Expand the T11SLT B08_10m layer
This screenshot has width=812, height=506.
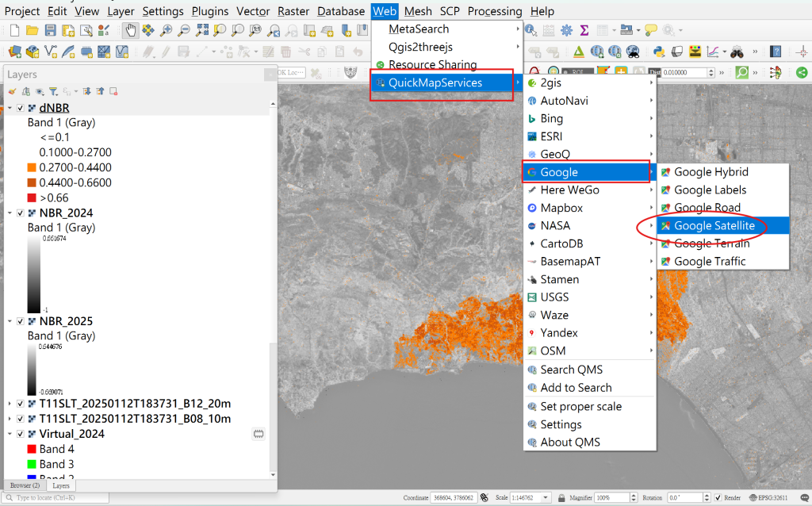tap(10, 419)
